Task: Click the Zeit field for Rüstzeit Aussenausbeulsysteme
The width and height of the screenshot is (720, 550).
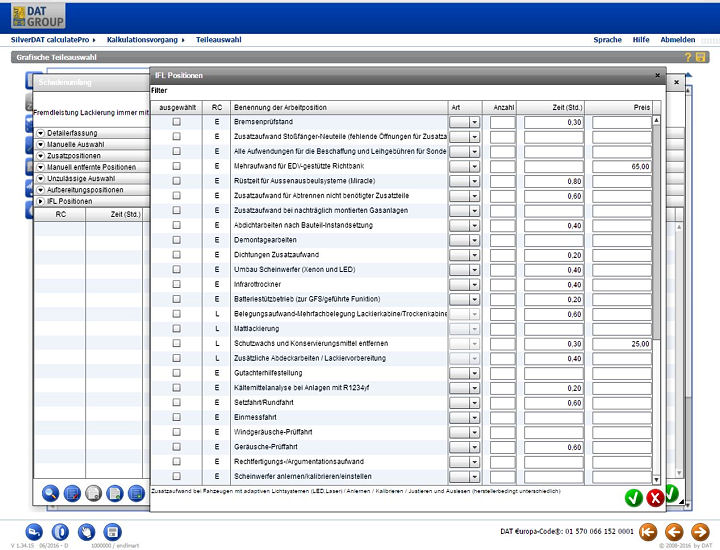Action: pos(553,181)
